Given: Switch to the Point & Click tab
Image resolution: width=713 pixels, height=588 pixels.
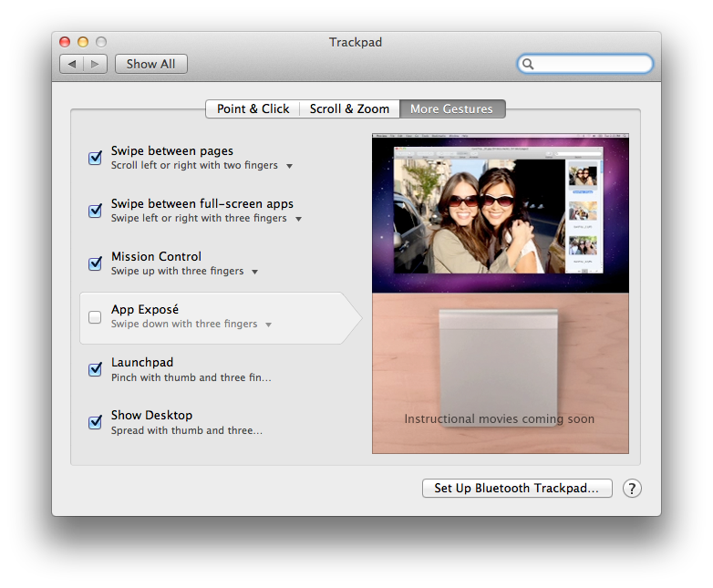Looking at the screenshot, I should (x=253, y=109).
